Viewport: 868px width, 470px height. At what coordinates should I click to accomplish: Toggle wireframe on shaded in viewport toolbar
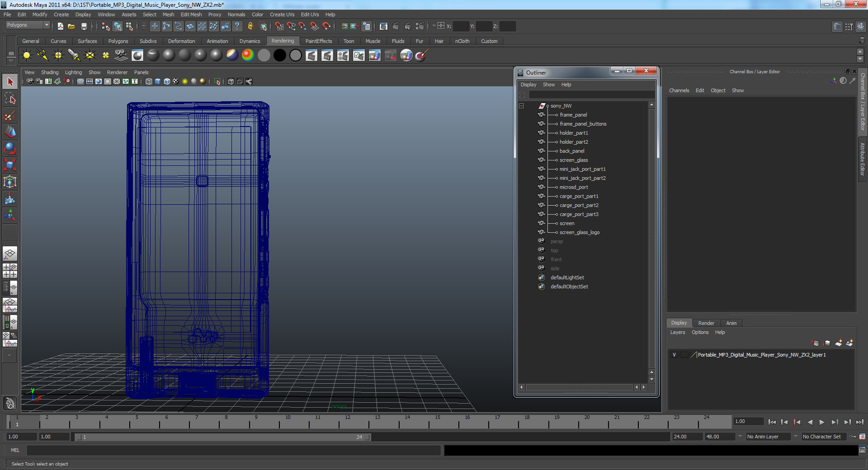(x=167, y=81)
